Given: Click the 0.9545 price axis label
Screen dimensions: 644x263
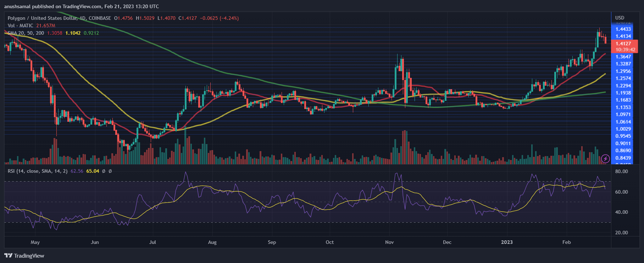Looking at the screenshot, I should click(x=623, y=136).
